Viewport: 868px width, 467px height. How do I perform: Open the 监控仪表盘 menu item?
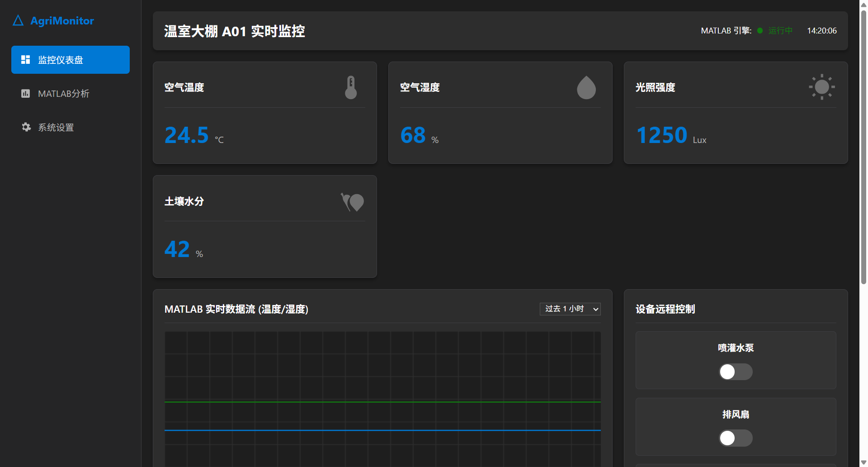(x=71, y=60)
